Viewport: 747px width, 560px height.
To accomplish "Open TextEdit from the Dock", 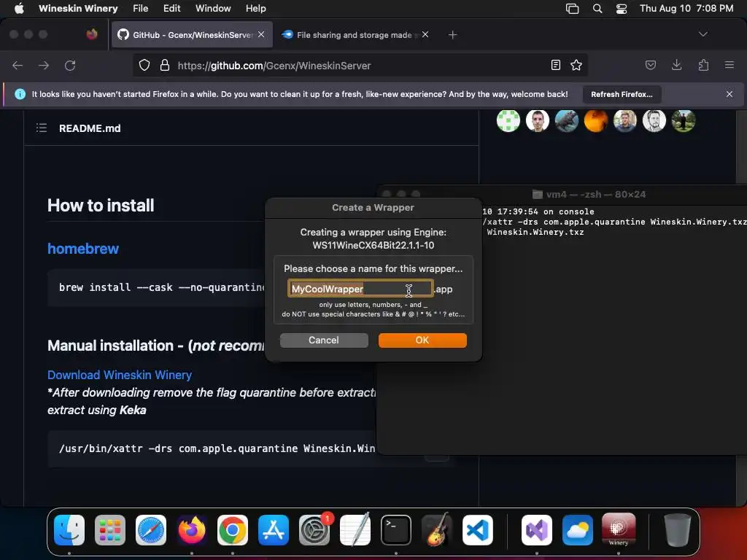I will click(x=355, y=530).
